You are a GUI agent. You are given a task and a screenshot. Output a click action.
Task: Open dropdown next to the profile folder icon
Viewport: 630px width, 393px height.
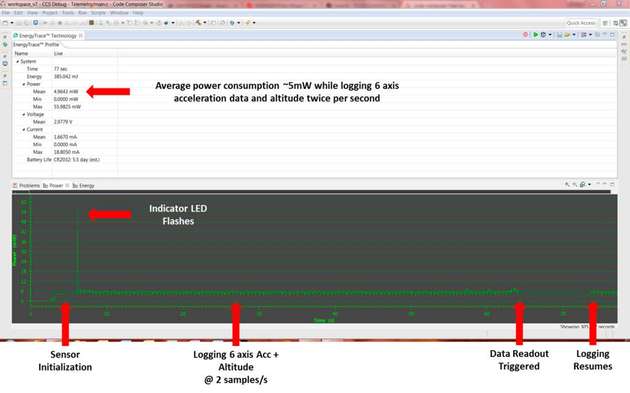pyautogui.click(x=574, y=35)
